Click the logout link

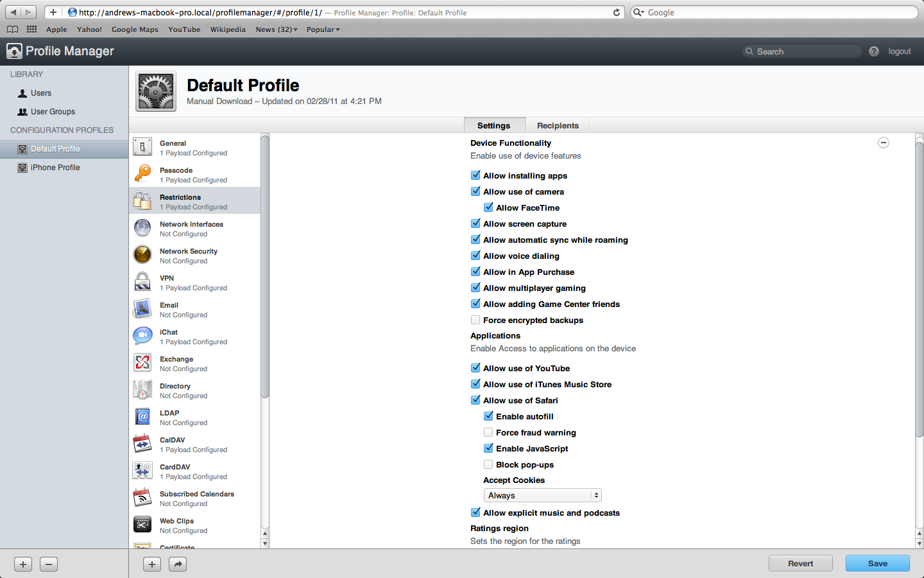tap(900, 51)
